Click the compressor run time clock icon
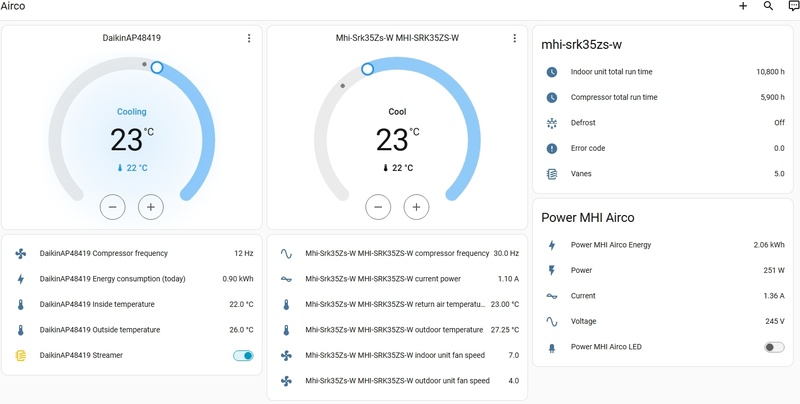 pos(552,97)
